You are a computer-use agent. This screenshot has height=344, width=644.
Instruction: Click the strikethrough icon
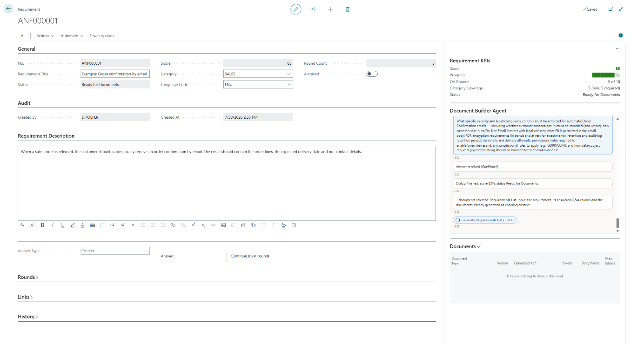pyautogui.click(x=213, y=225)
